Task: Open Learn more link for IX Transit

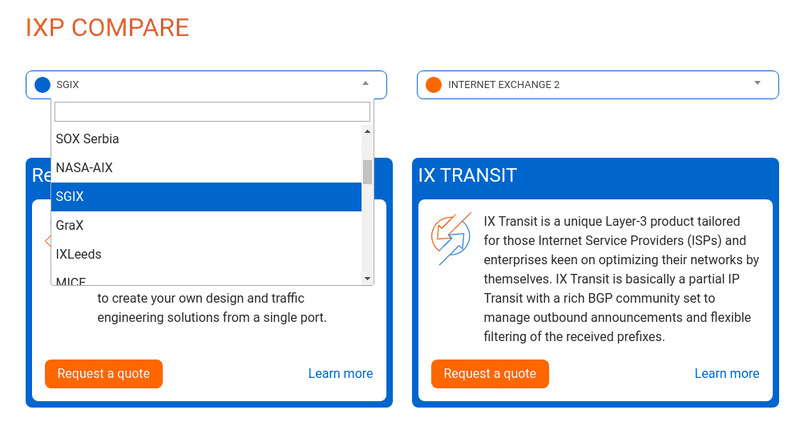Action: coord(727,374)
